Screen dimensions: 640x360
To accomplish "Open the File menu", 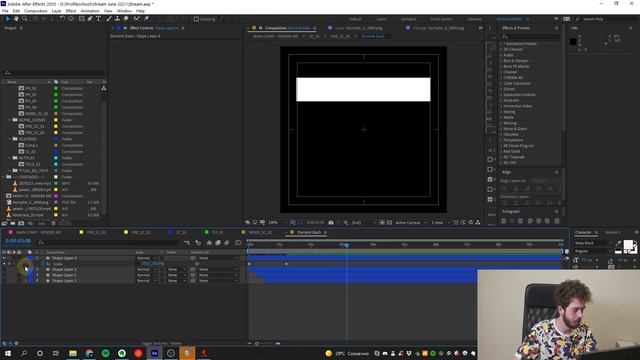I will [x=5, y=11].
